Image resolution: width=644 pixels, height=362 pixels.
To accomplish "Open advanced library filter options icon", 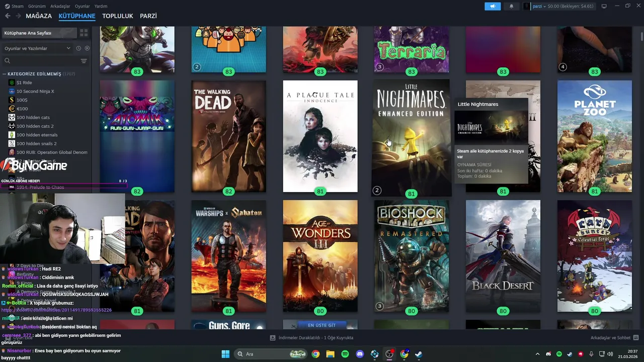I will (84, 61).
